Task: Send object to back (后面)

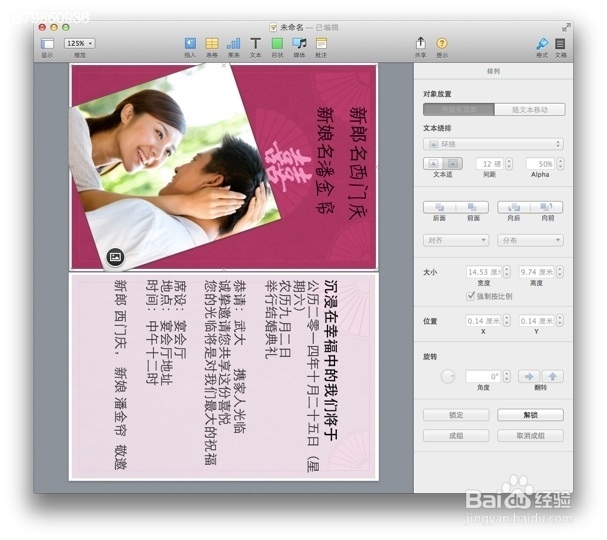Action: (439, 207)
